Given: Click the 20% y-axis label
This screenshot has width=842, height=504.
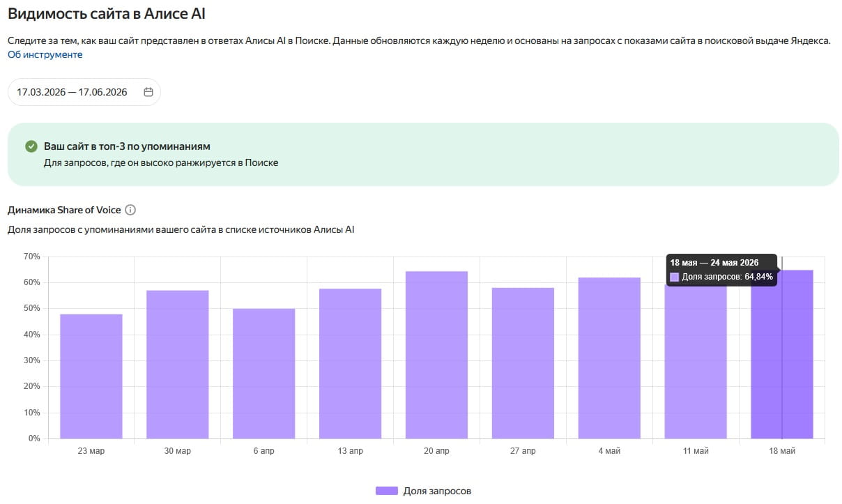Looking at the screenshot, I should (x=32, y=386).
